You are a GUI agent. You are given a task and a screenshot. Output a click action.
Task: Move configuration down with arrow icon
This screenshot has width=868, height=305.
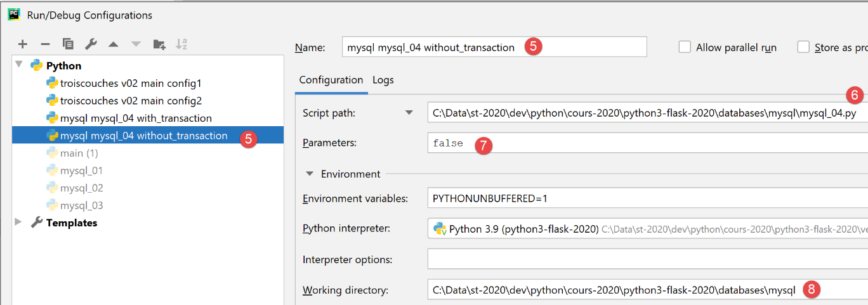pyautogui.click(x=136, y=44)
